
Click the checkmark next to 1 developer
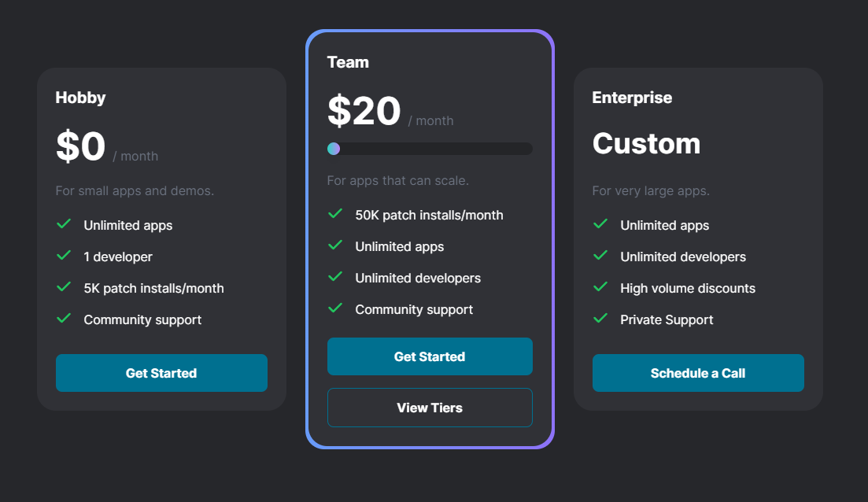pyautogui.click(x=64, y=257)
